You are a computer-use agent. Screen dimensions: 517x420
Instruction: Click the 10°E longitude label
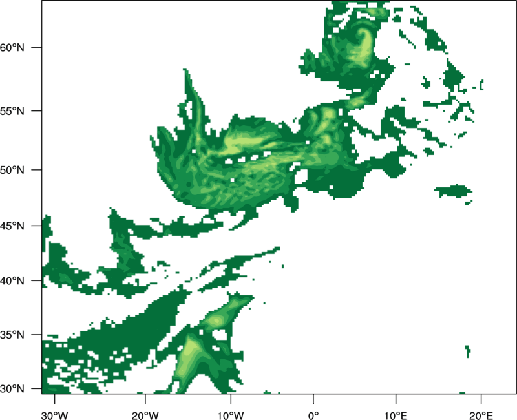396,415
